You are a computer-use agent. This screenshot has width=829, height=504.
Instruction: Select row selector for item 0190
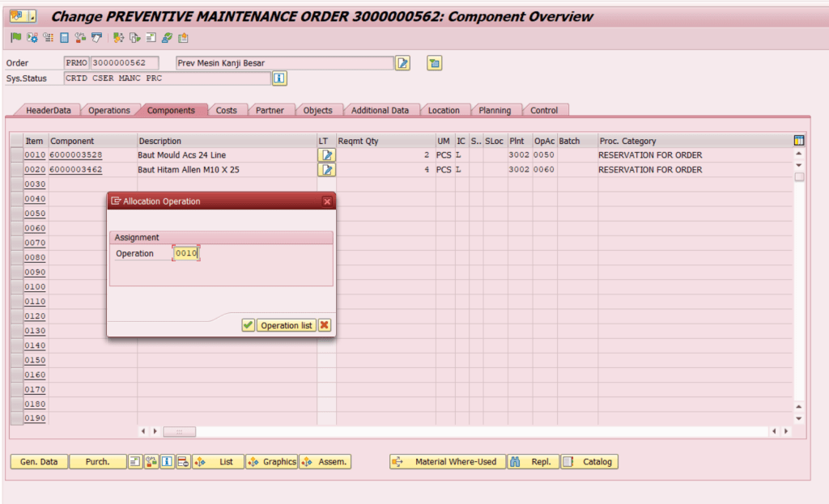click(x=16, y=418)
